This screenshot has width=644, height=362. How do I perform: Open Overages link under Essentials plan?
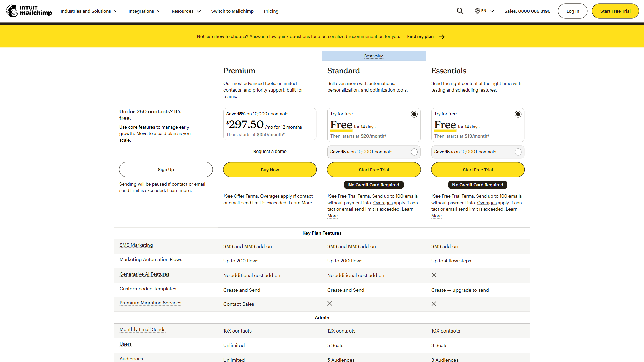coord(487,203)
